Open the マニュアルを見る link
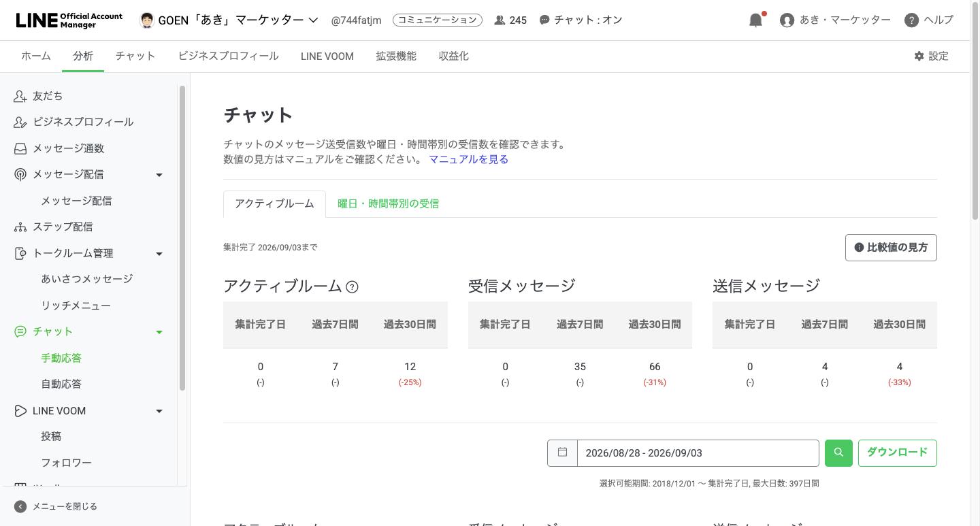The width and height of the screenshot is (980, 526). tap(469, 159)
